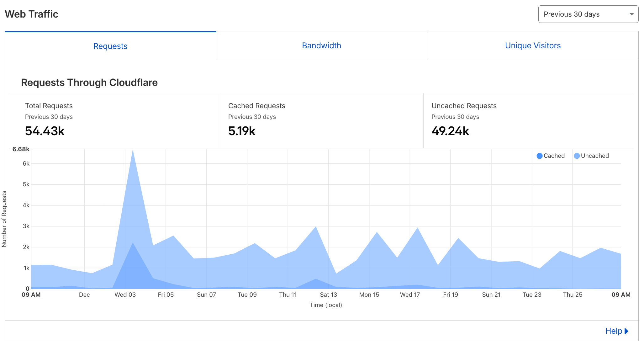Open the Previous 30 days dropdown

point(588,14)
